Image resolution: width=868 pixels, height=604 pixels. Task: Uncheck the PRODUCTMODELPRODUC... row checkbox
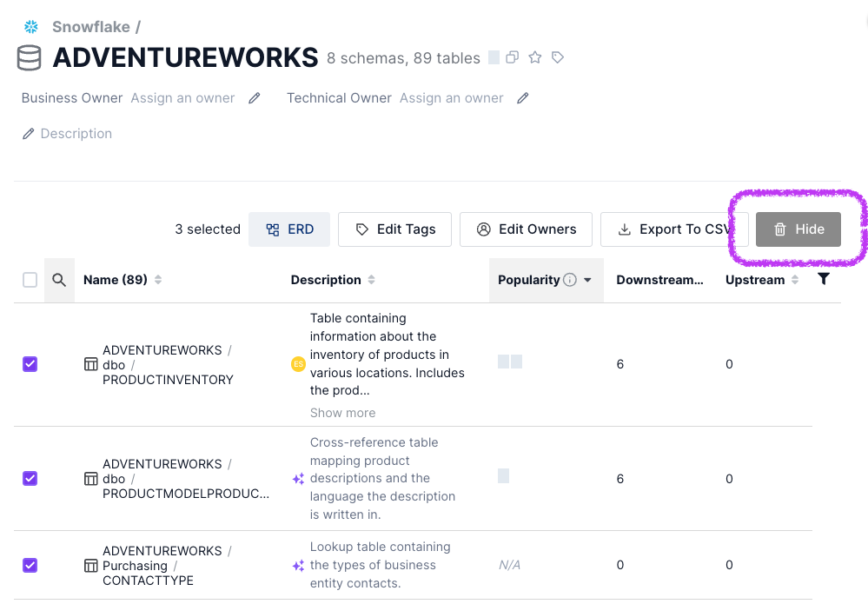pyautogui.click(x=30, y=478)
